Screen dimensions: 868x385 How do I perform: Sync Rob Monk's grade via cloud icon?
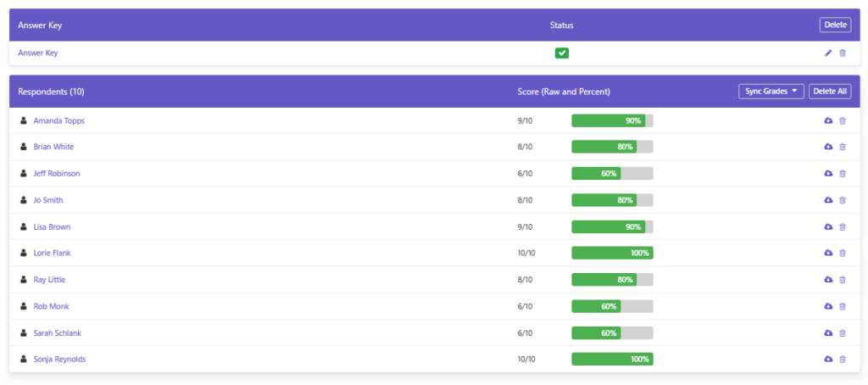coord(828,306)
